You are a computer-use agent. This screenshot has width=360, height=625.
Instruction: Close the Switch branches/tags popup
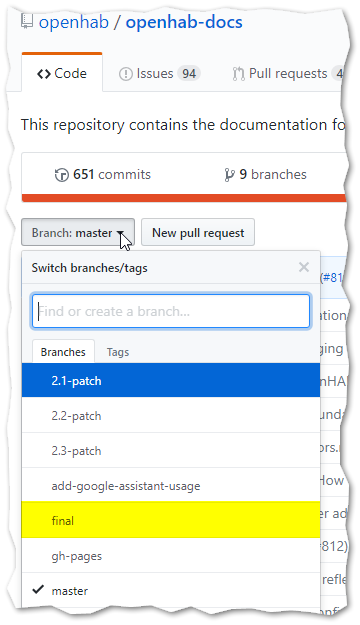(304, 267)
